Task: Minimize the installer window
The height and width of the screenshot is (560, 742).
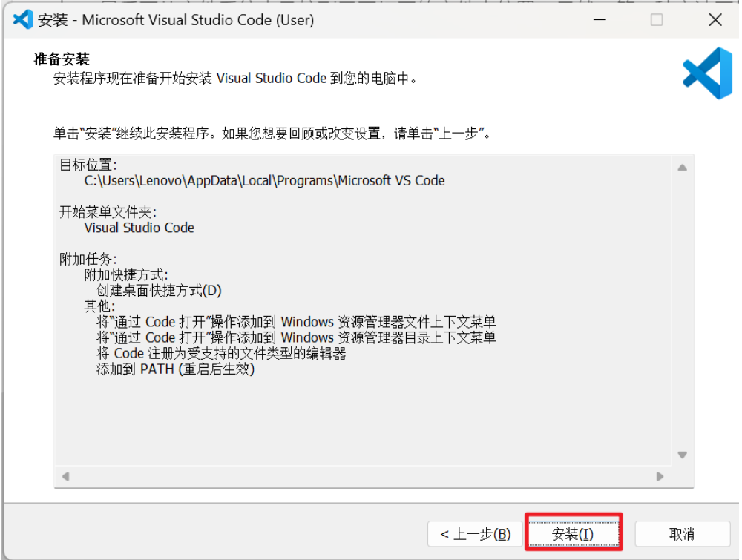Action: (600, 20)
